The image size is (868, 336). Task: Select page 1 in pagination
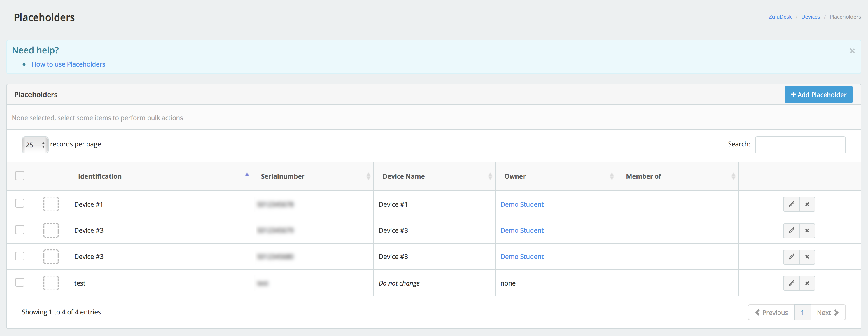tap(802, 312)
